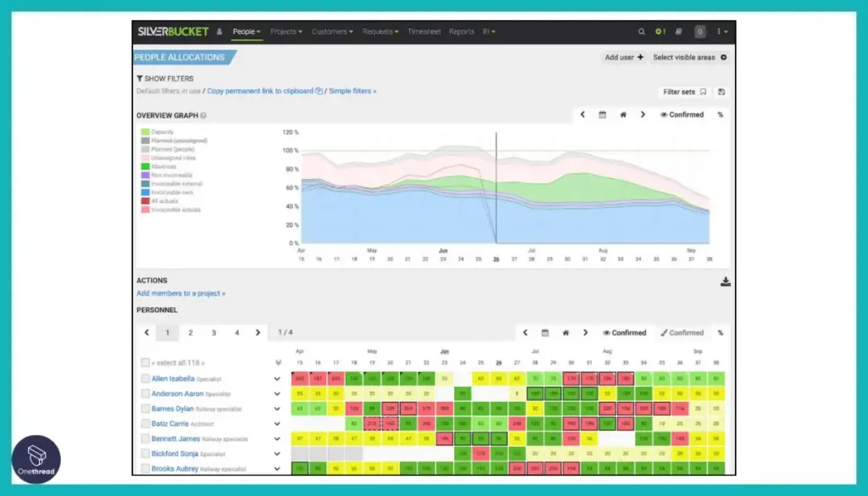Open Select visible areas settings

[690, 57]
